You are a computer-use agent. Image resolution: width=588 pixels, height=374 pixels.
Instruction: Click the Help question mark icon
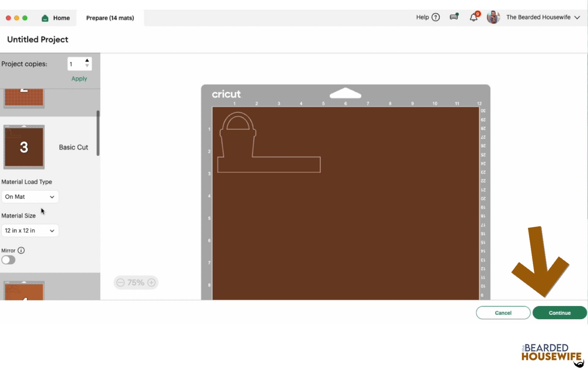pos(435,17)
